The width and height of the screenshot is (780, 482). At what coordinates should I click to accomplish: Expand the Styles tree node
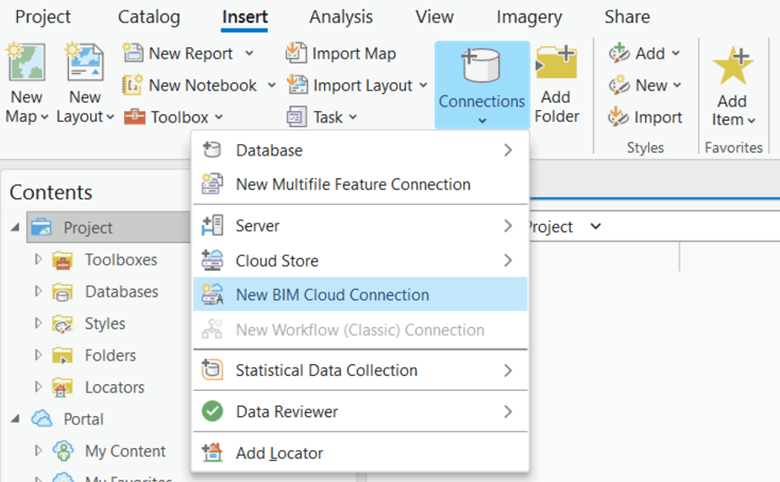point(38,323)
